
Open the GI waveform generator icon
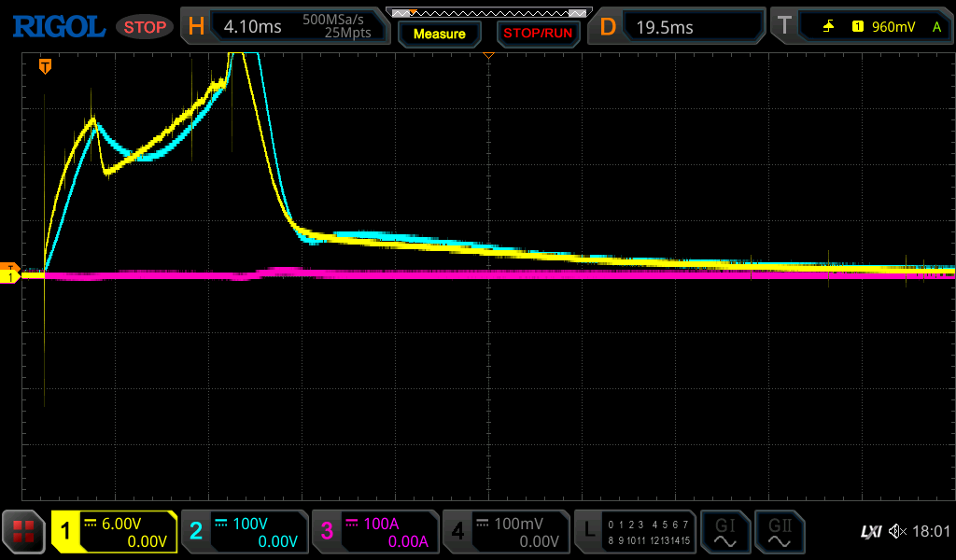click(x=724, y=532)
